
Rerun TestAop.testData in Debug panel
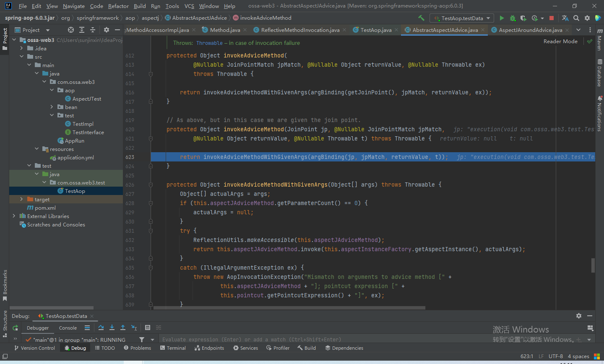16,328
